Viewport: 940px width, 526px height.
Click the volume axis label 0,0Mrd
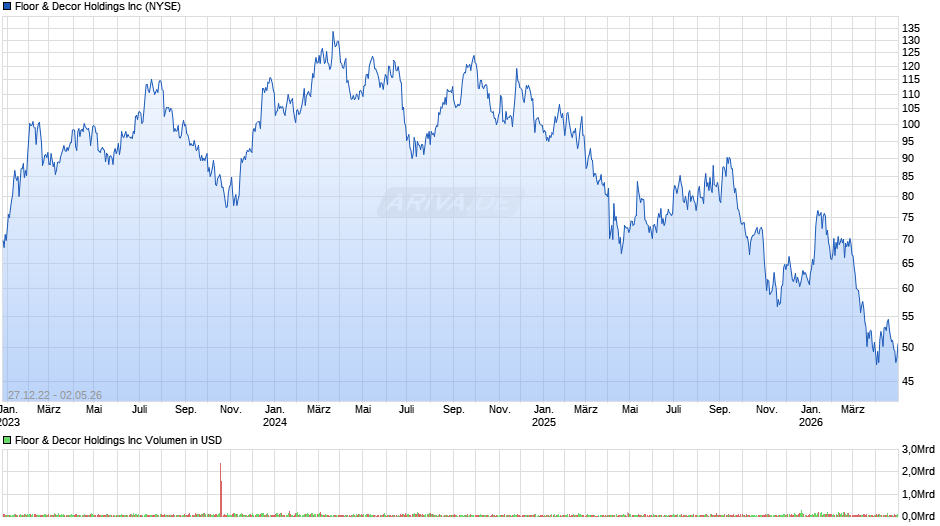[x=918, y=516]
